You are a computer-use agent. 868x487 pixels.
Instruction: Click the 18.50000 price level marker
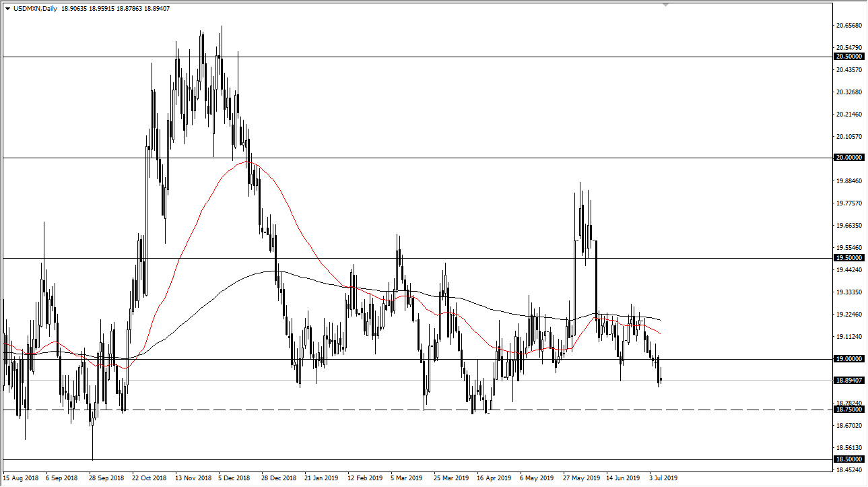click(x=848, y=458)
